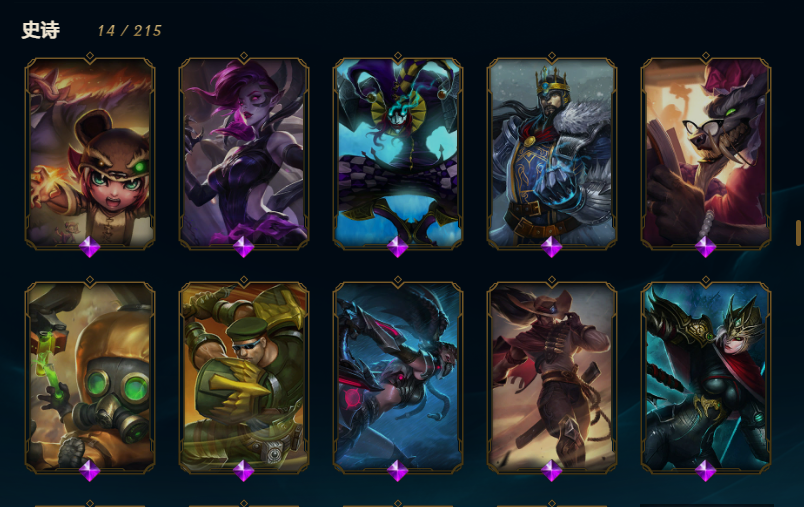Select the dark armored huntress skin card
804x507 pixels.
[x=706, y=376]
